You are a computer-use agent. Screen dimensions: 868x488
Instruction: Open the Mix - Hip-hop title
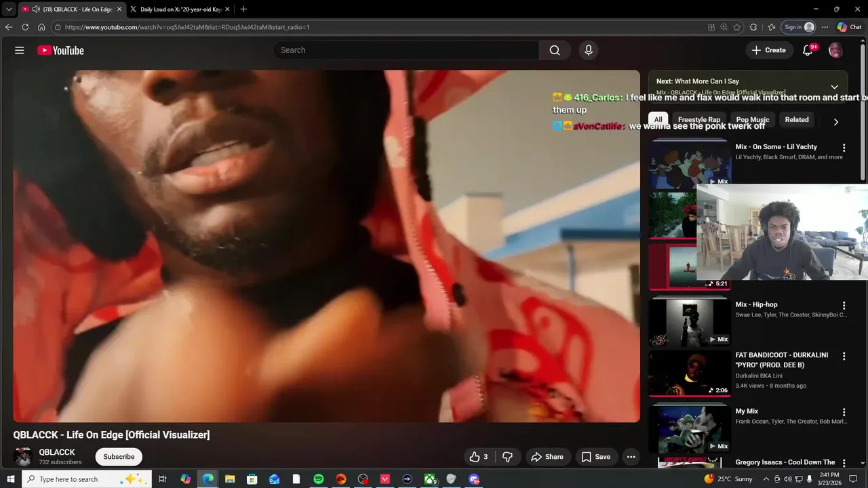coord(757,305)
